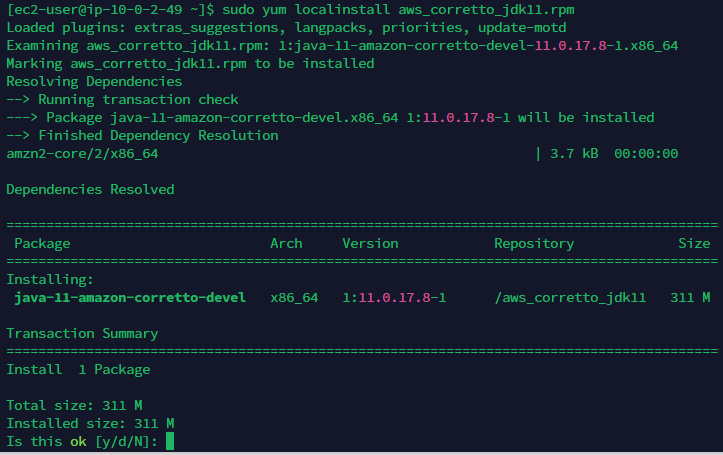
Task: Click the '311 M' size cell in table row
Action: pyautogui.click(x=690, y=297)
